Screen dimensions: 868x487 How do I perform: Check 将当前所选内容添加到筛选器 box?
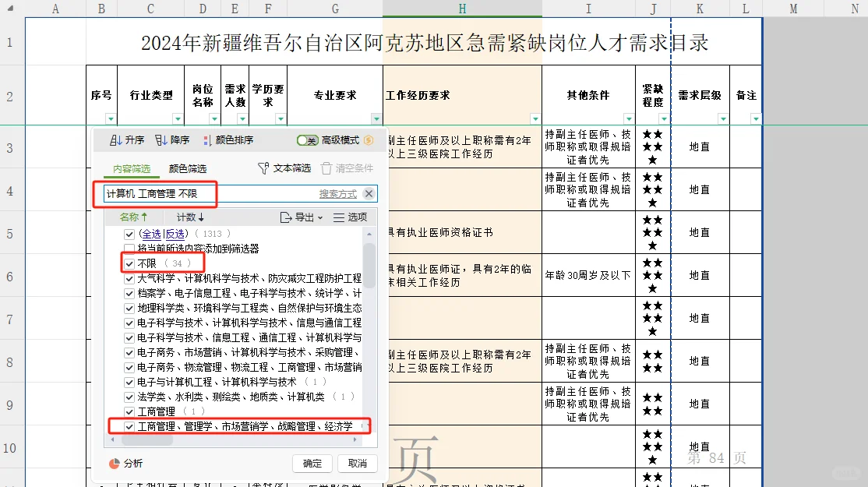click(x=129, y=249)
